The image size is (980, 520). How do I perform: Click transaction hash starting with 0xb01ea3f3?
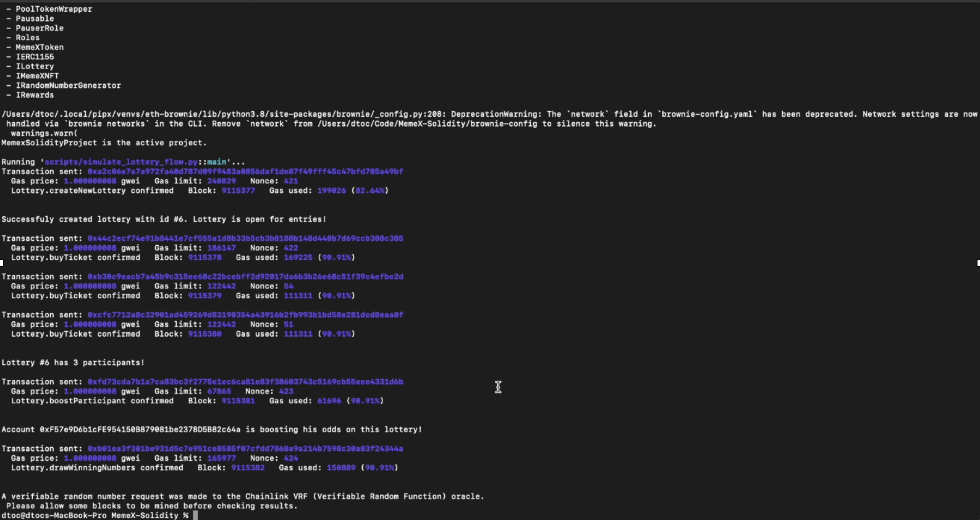245,449
